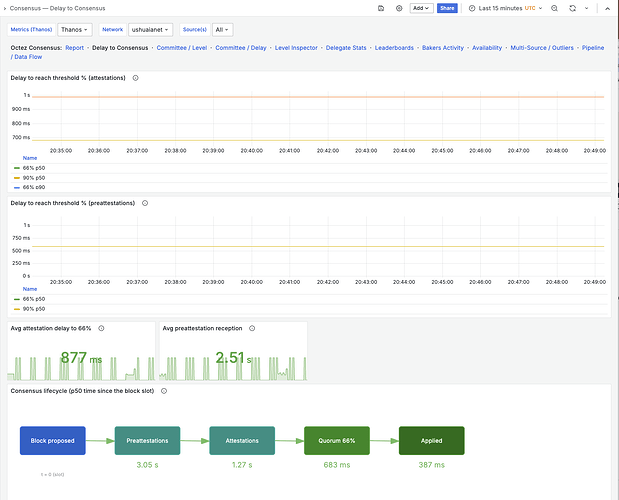Show info for preattestations delay panel
Image resolution: width=619 pixels, height=500 pixels.
click(x=145, y=203)
